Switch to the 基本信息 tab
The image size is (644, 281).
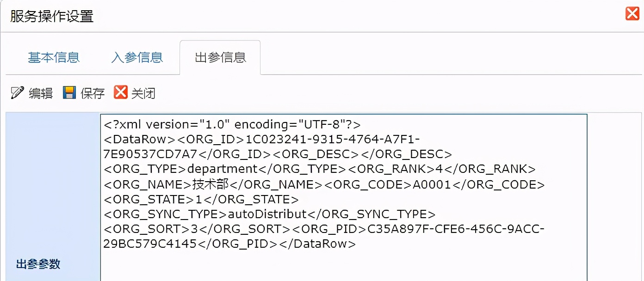53,57
